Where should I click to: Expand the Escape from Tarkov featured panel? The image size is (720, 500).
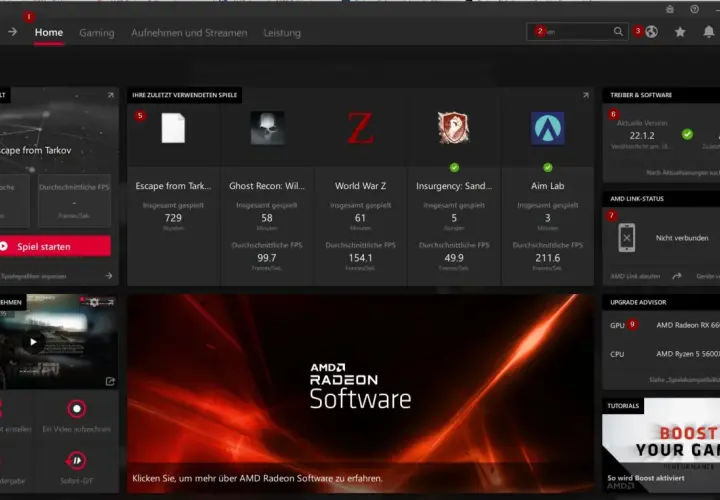tap(111, 95)
